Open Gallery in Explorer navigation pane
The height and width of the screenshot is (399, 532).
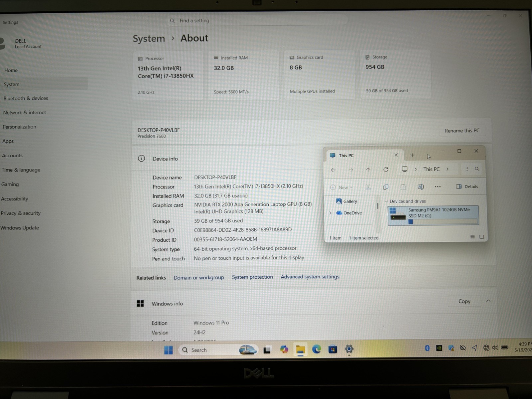pyautogui.click(x=346, y=201)
